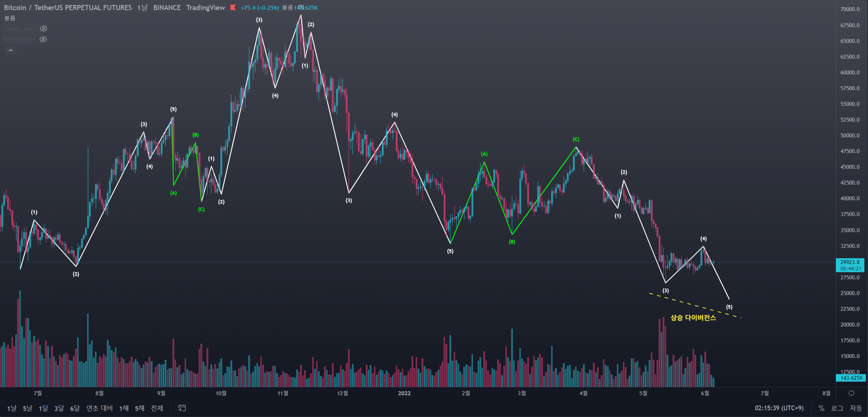Click the current price label 29923.8
Image resolution: width=868 pixels, height=417 pixels.
850,262
